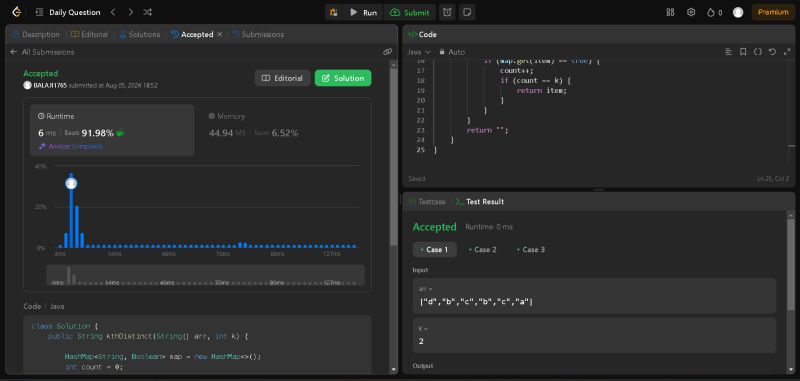Expand the Daily Question list panel

point(69,12)
